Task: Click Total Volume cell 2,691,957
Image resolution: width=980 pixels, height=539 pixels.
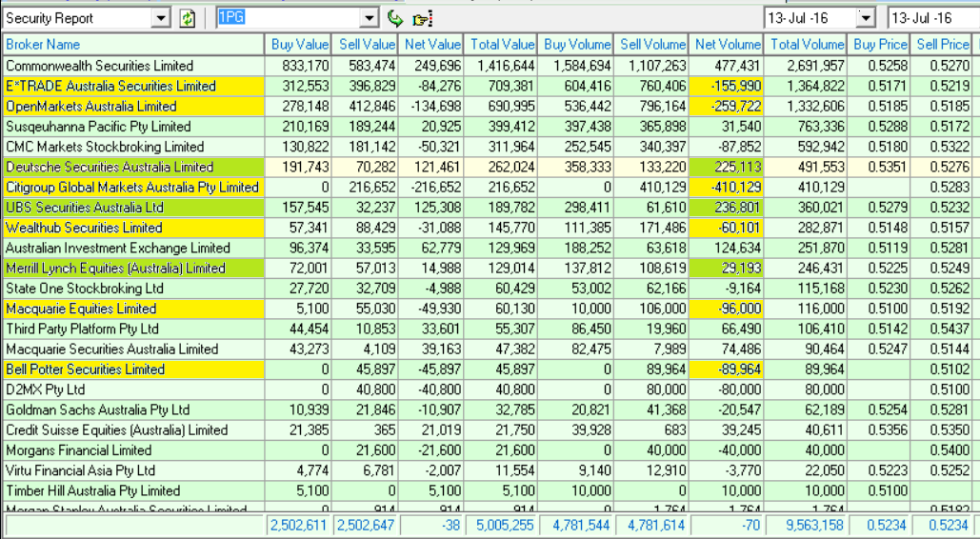Action: pyautogui.click(x=807, y=66)
